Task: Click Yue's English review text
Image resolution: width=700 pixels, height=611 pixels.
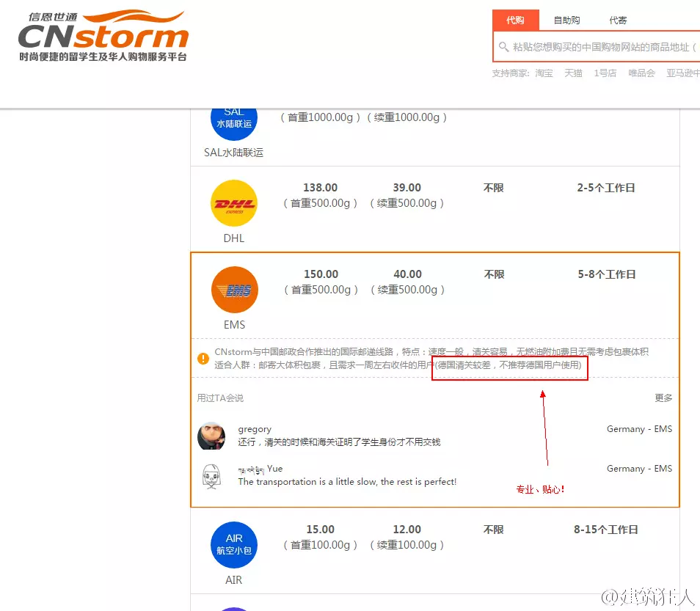Action: point(347,482)
